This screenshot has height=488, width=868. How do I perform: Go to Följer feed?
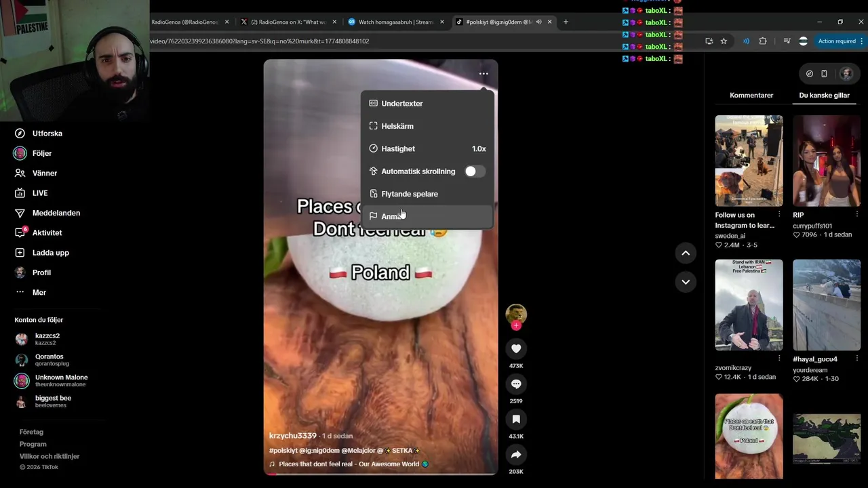click(33, 153)
